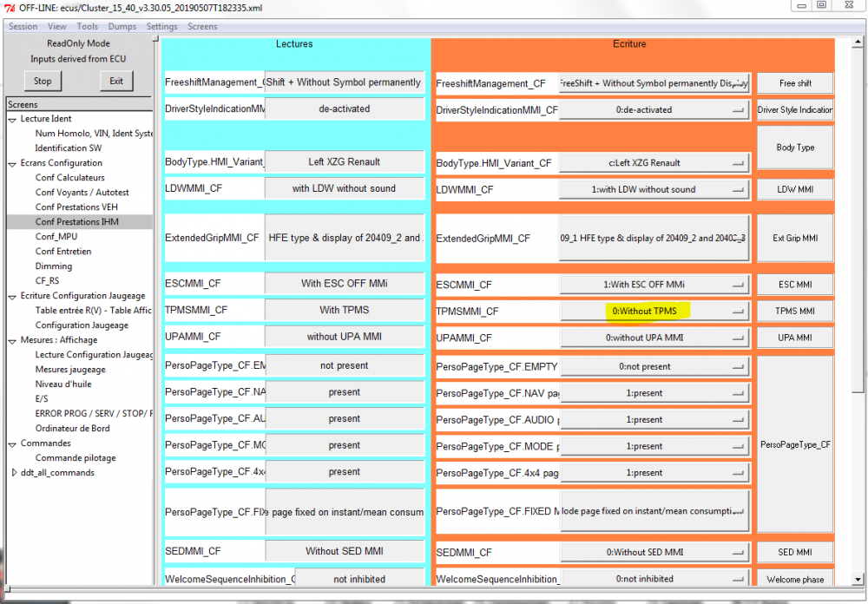Open the UPAMMI_CF dropdown in Ecriture
This screenshot has height=604, width=868.
pyautogui.click(x=654, y=338)
